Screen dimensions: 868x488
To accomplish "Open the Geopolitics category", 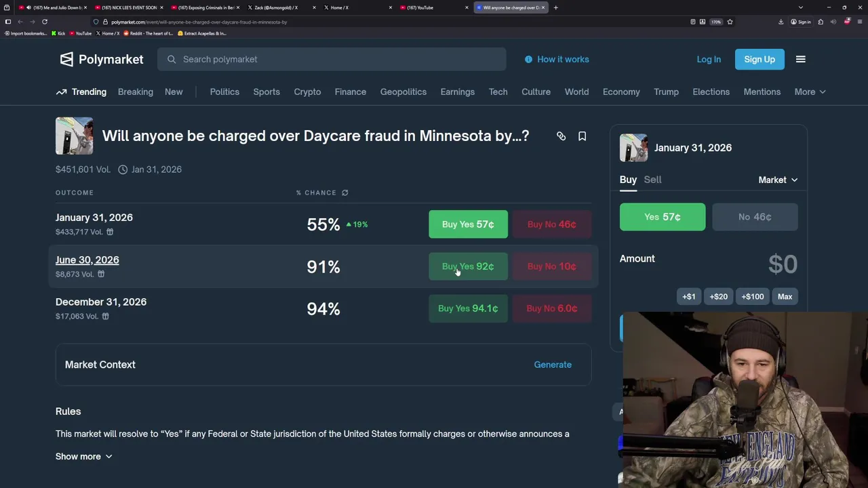I will [403, 91].
